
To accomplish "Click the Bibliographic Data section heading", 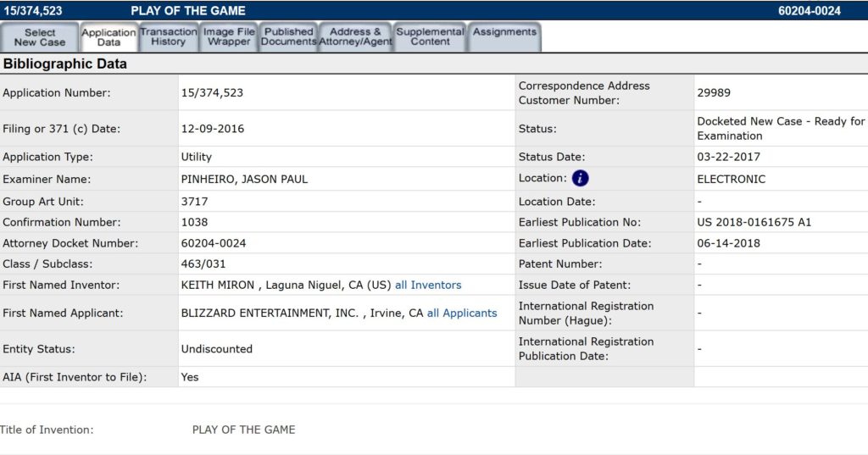I will 64,64.
